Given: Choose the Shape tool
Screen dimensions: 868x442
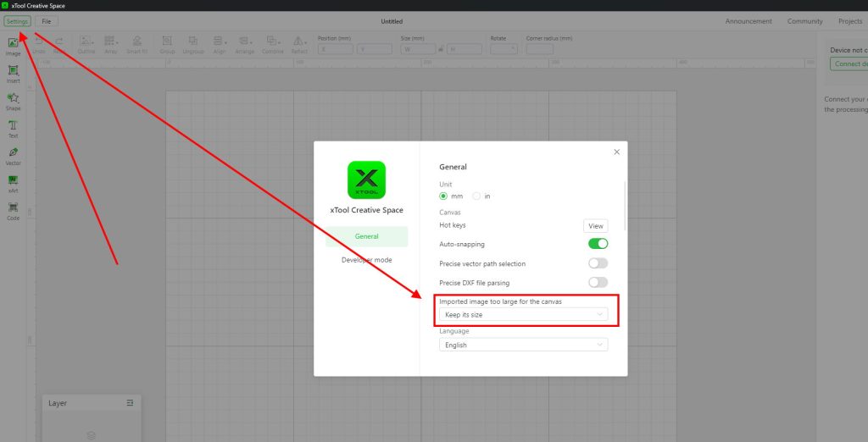Looking at the screenshot, I should click(x=13, y=101).
